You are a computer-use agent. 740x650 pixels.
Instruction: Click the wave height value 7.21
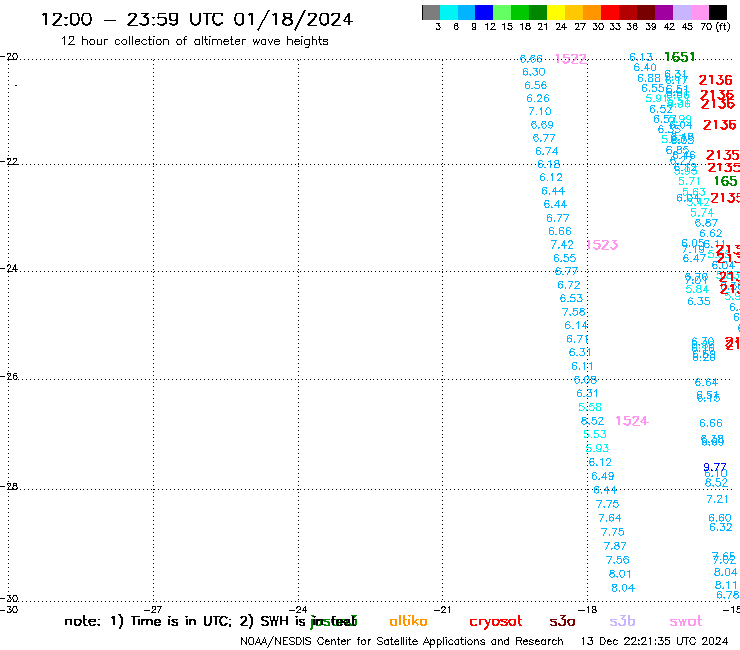coord(717,499)
